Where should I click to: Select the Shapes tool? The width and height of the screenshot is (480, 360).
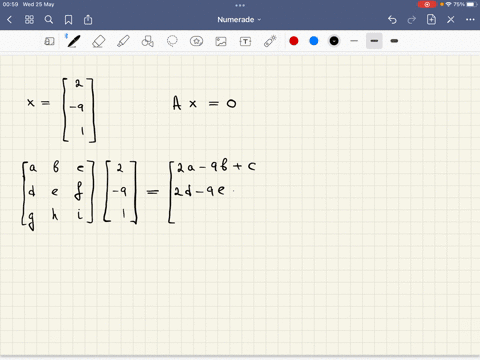pyautogui.click(x=148, y=41)
